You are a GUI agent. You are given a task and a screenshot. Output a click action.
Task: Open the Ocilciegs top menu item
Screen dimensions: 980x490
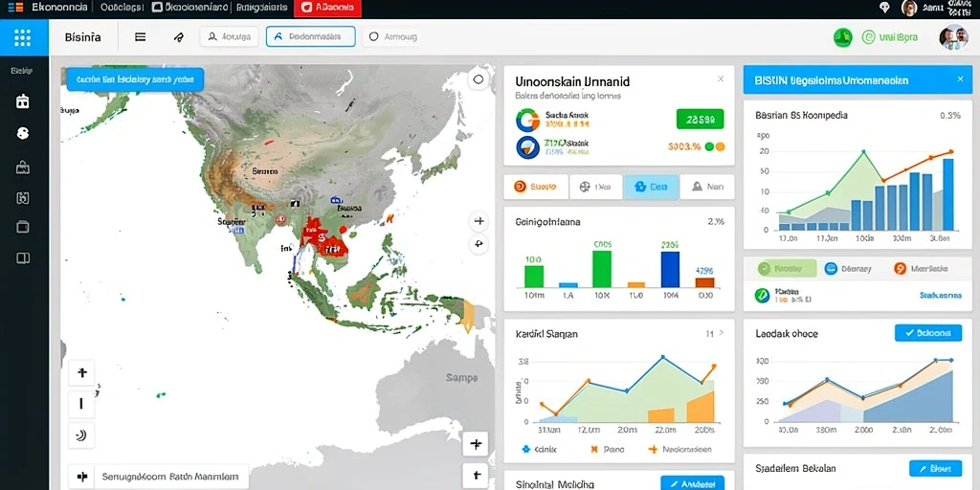(x=122, y=8)
